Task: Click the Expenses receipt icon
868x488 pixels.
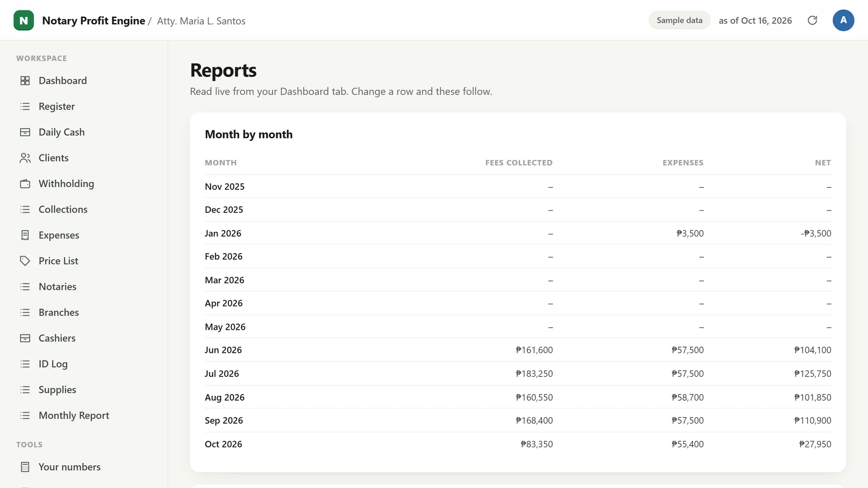Action: coord(25,235)
